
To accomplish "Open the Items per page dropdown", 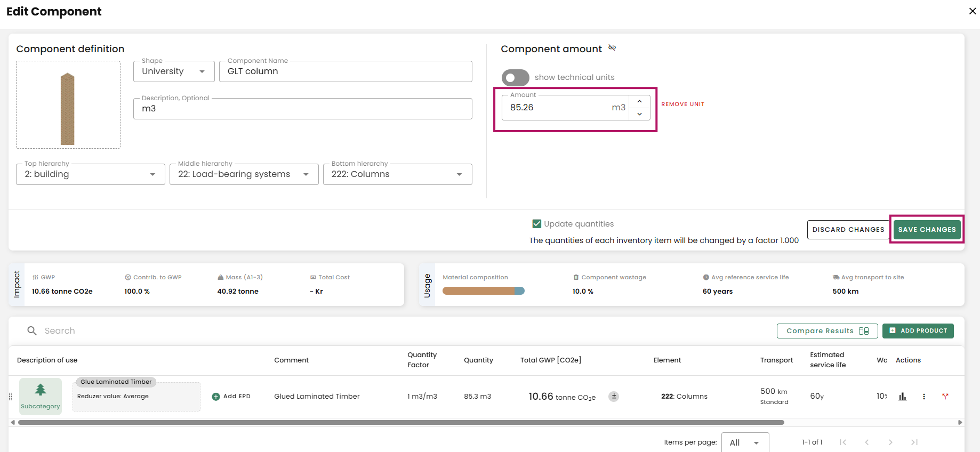I will tap(745, 442).
